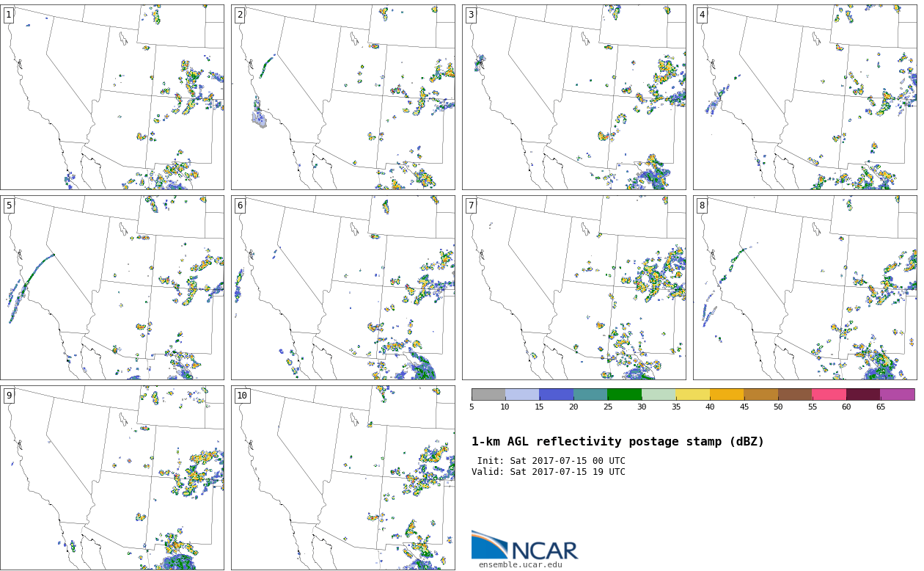Click the number 2 panel label

240,15
